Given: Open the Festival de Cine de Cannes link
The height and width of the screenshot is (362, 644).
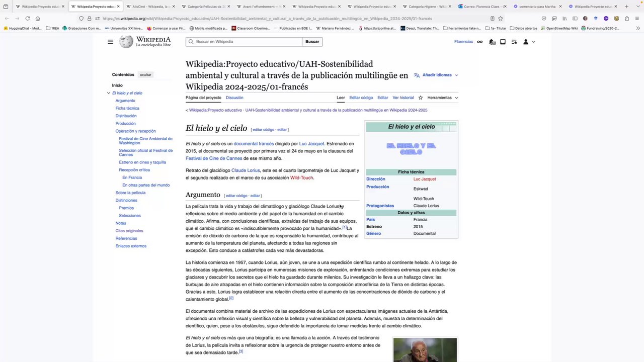Looking at the screenshot, I should [x=214, y=158].
